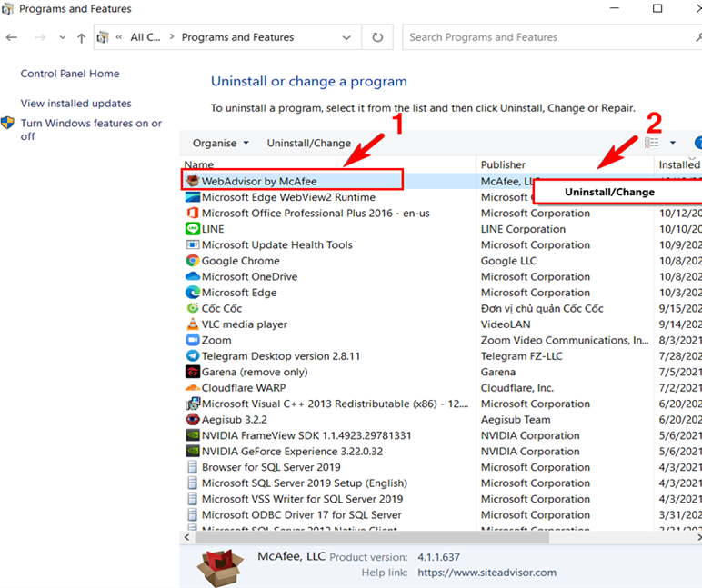Click the Microsoft Edge WebView2 Runtime icon
This screenshot has height=588, width=702.
[193, 197]
